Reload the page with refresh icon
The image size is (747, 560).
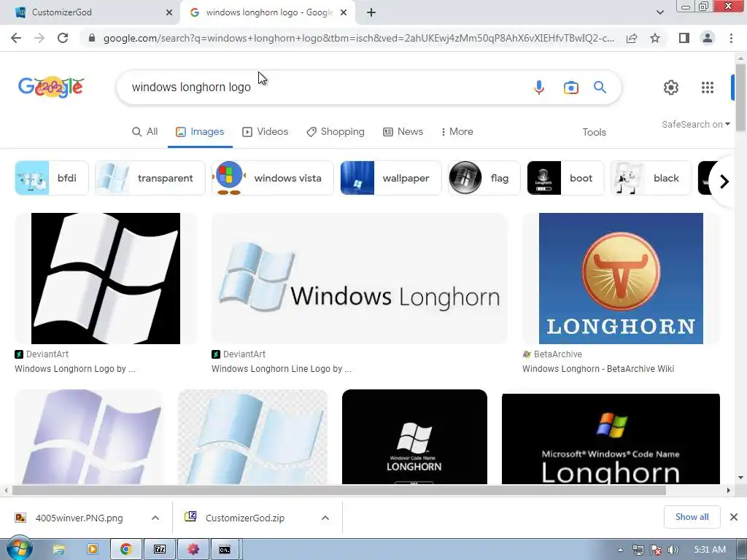tap(63, 38)
